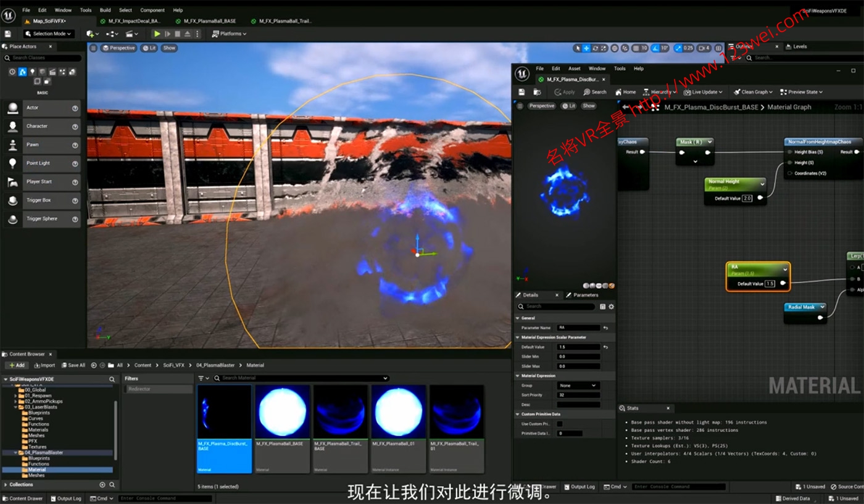Viewport: 864px width, 504px height.
Task: Click the Trigger Box help icon
Action: (75, 200)
